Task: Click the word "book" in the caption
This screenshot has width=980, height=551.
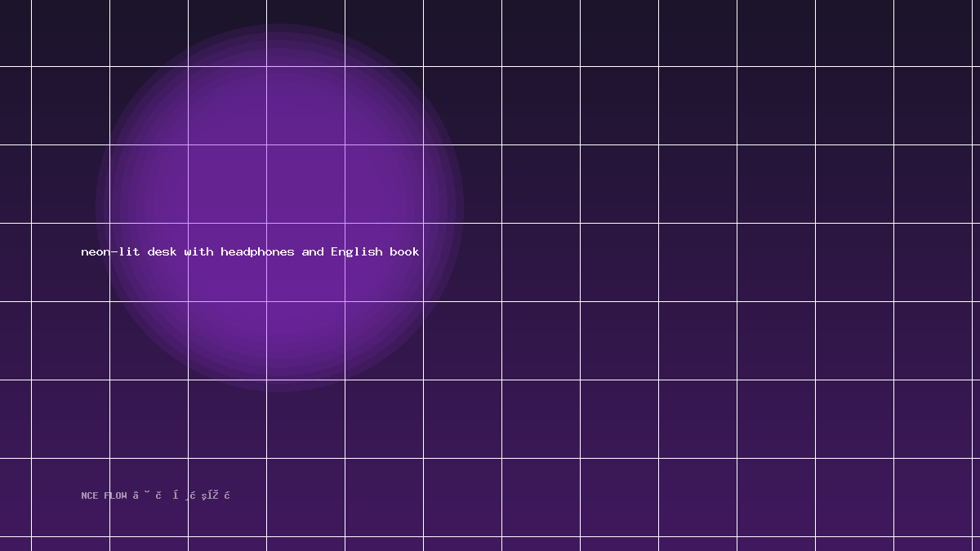Action: 404,251
